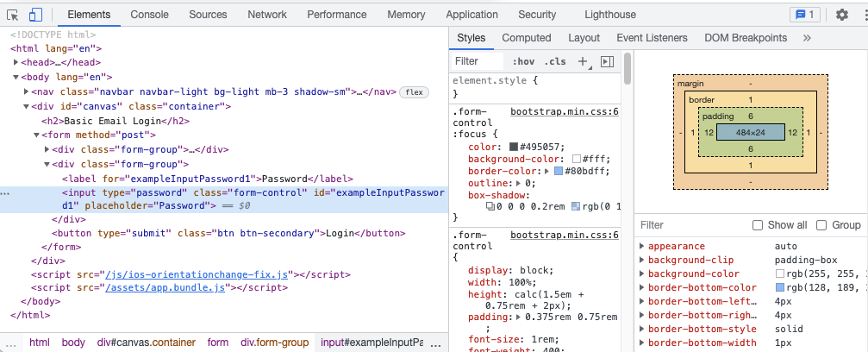Screen dimensions: 868x352
Task: Expand the border-color shorthand triangle
Action: pyautogui.click(x=547, y=172)
